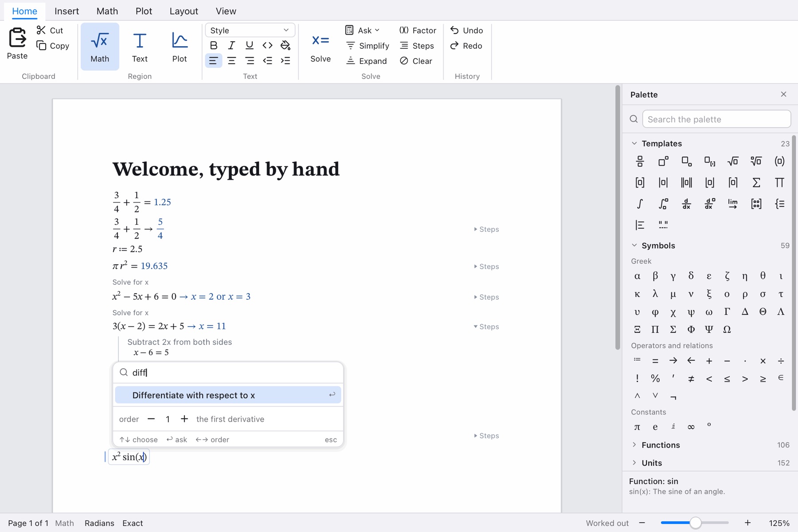Select Differentiate with respect to x
Image resolution: width=798 pixels, height=532 pixels.
pos(228,395)
